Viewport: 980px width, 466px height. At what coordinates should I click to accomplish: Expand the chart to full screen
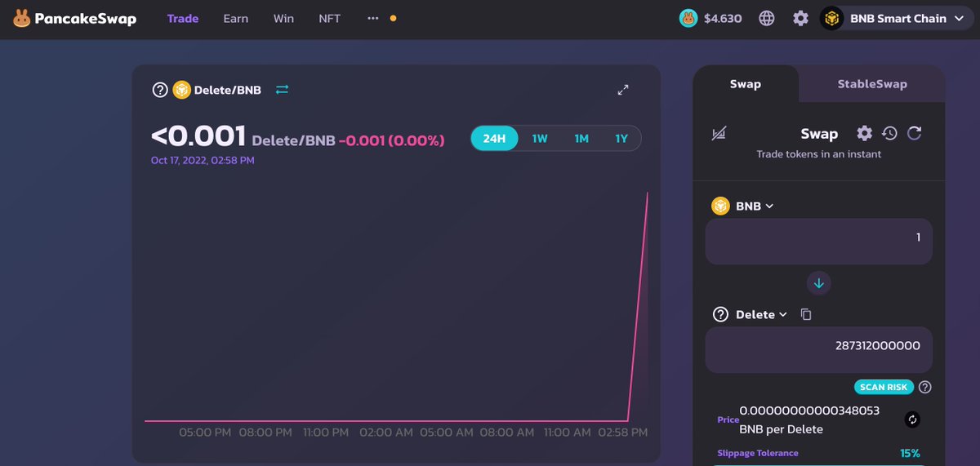click(623, 90)
